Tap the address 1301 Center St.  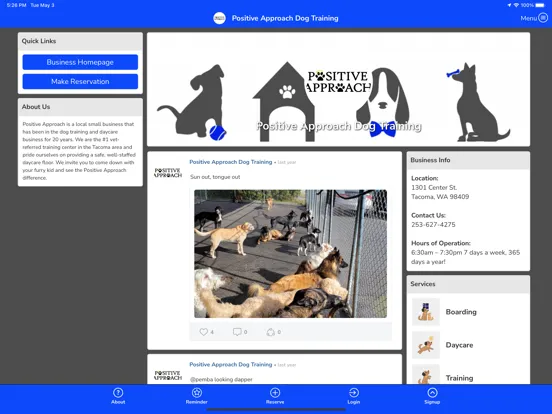[434, 188]
